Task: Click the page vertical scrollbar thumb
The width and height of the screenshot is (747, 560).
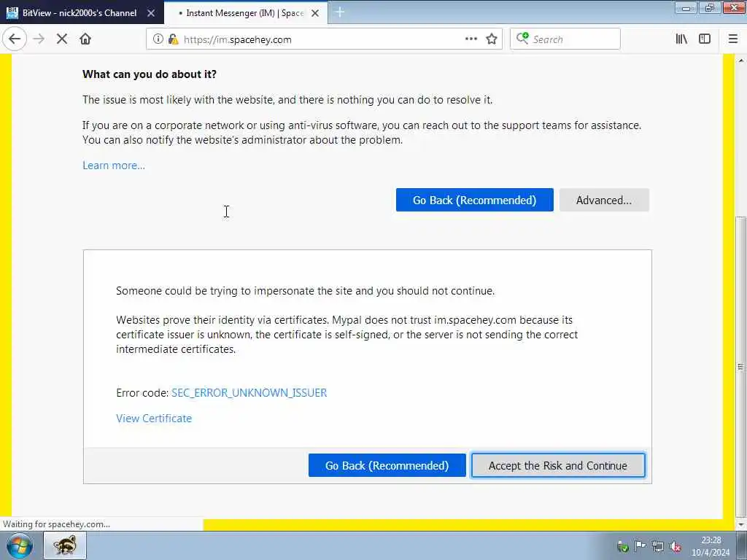Action: tap(741, 367)
